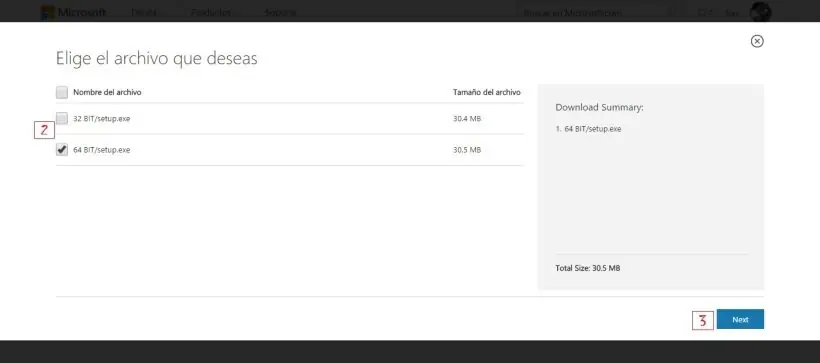Click the Nombre del archivo column header

coord(107,92)
